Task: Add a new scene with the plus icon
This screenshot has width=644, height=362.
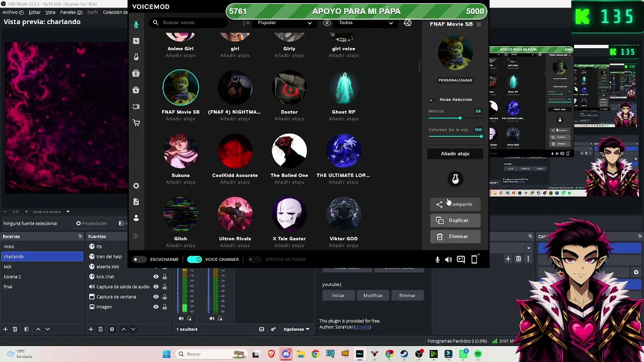Action: click(x=6, y=329)
